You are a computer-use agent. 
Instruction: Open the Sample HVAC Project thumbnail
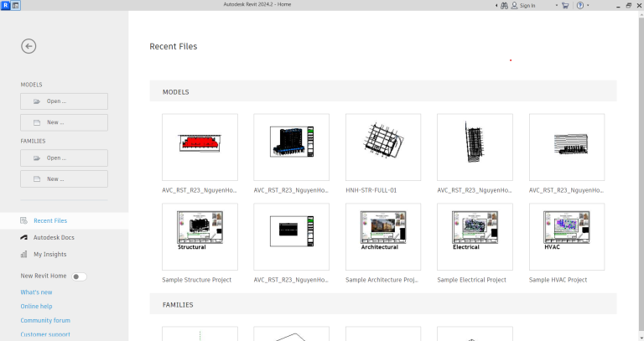(x=567, y=237)
